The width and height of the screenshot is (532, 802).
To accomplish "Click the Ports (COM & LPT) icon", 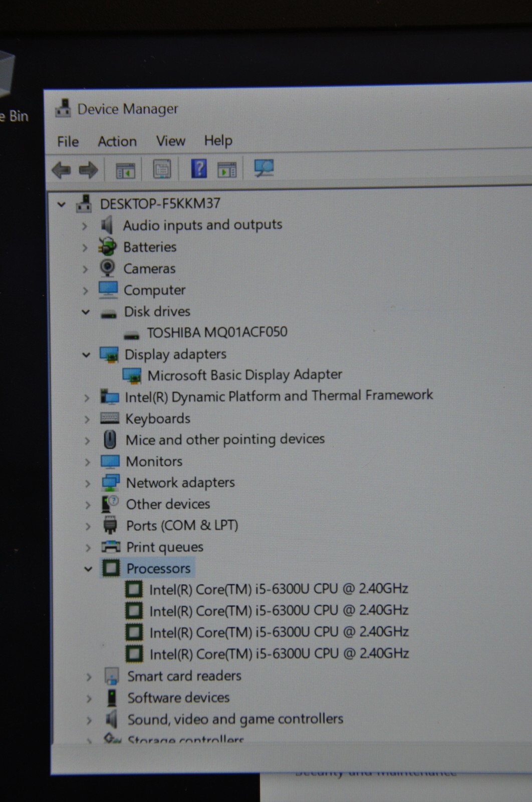I will coord(110,525).
